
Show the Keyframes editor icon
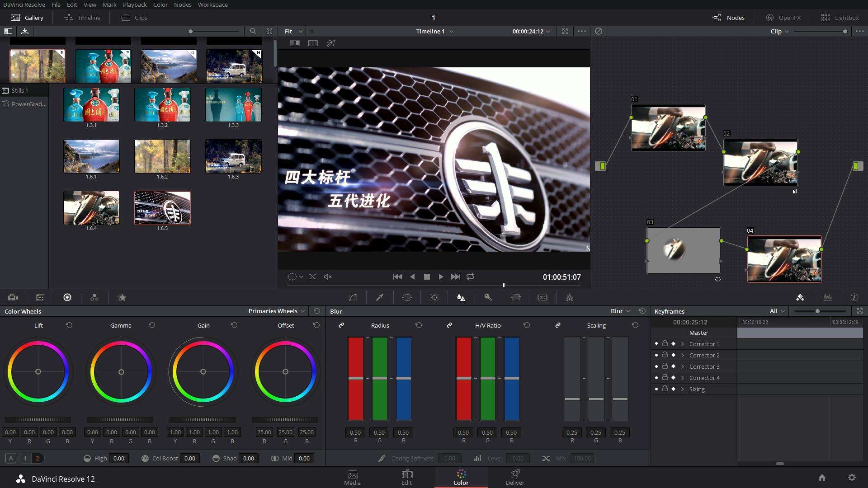coord(800,297)
